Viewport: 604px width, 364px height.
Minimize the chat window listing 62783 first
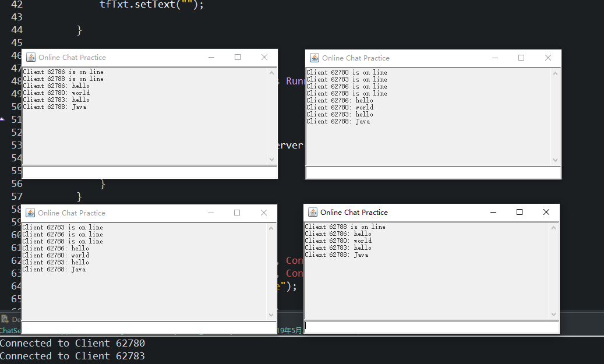click(211, 213)
